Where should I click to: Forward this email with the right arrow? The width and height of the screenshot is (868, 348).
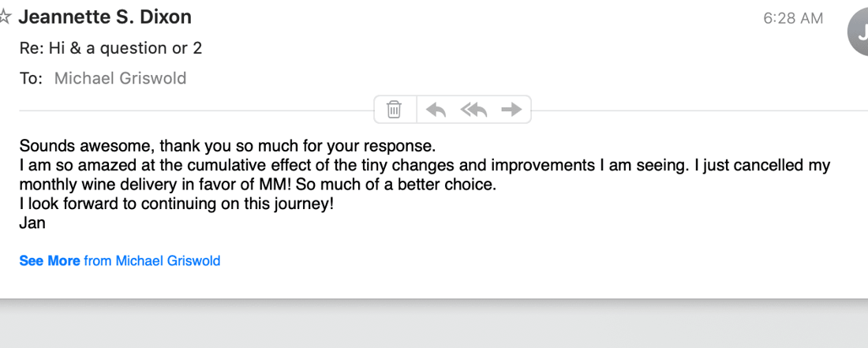coord(512,110)
